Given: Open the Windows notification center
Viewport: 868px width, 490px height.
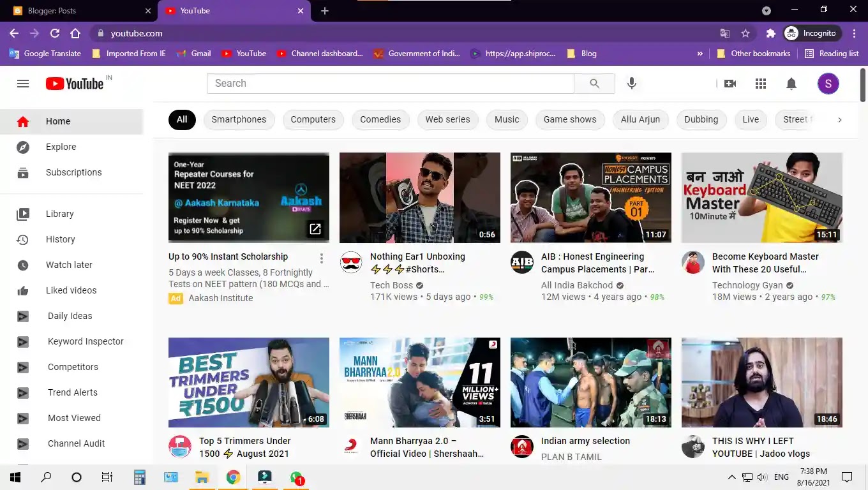Looking at the screenshot, I should [847, 477].
